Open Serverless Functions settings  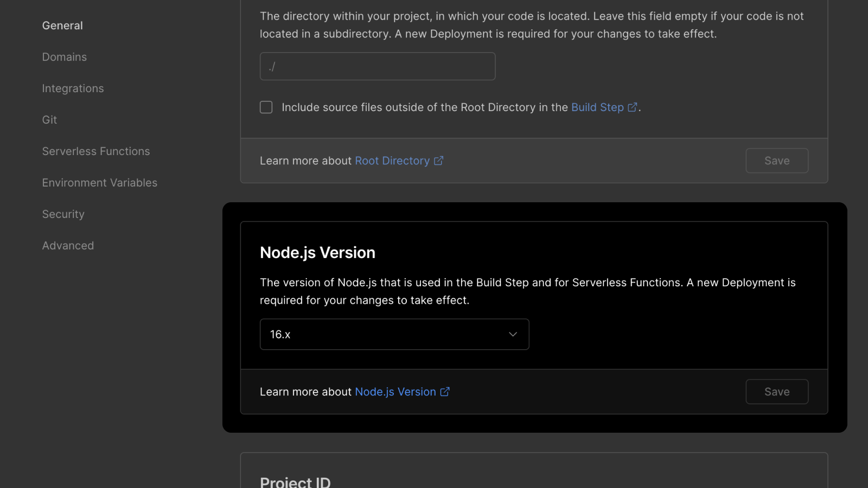click(96, 151)
